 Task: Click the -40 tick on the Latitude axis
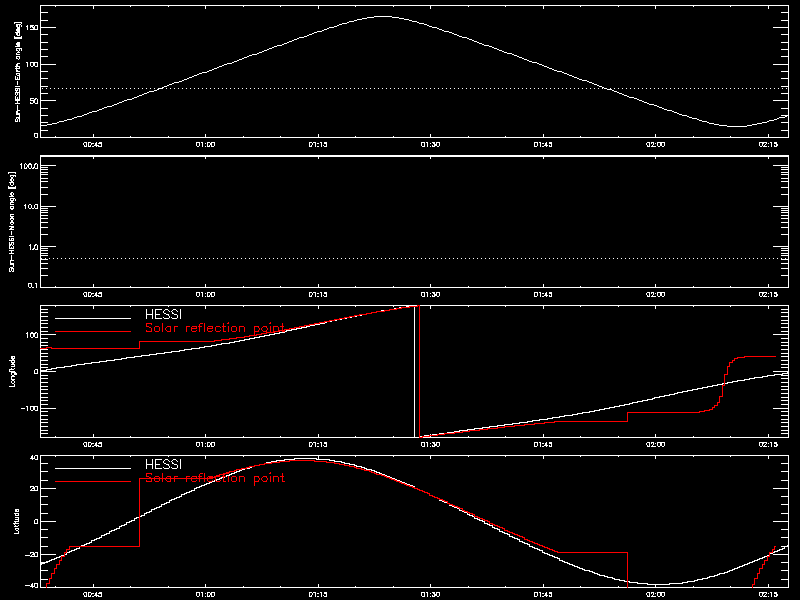click(32, 586)
